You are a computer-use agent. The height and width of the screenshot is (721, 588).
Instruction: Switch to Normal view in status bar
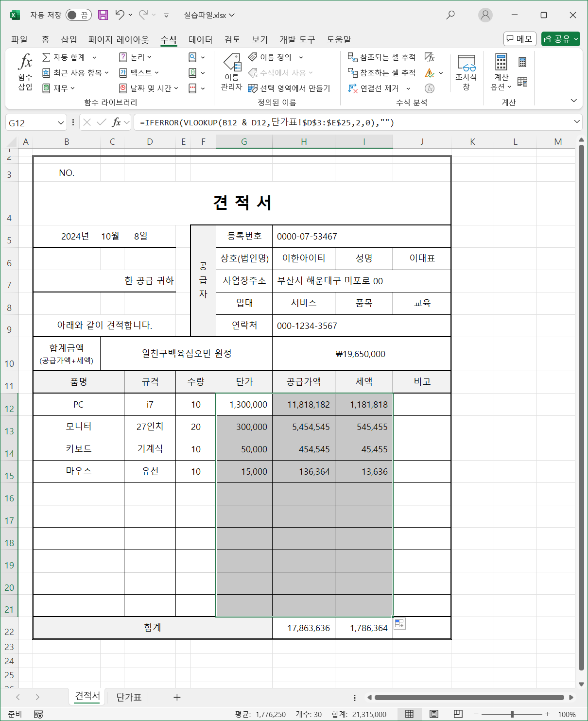click(x=409, y=714)
